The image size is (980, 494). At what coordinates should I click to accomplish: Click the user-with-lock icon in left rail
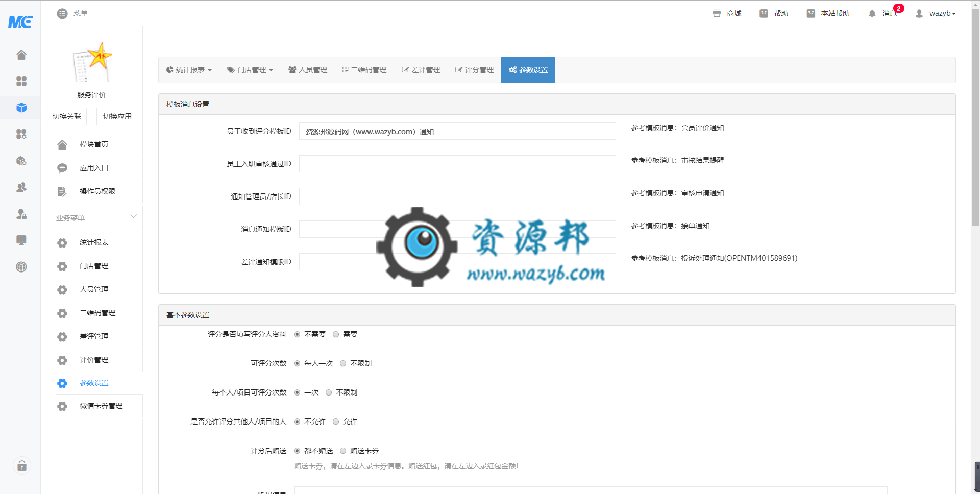[21, 214]
